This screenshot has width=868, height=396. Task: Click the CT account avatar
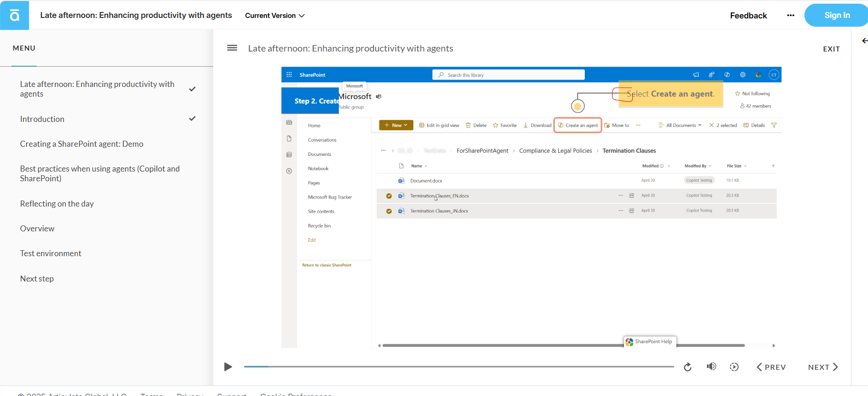(x=774, y=75)
